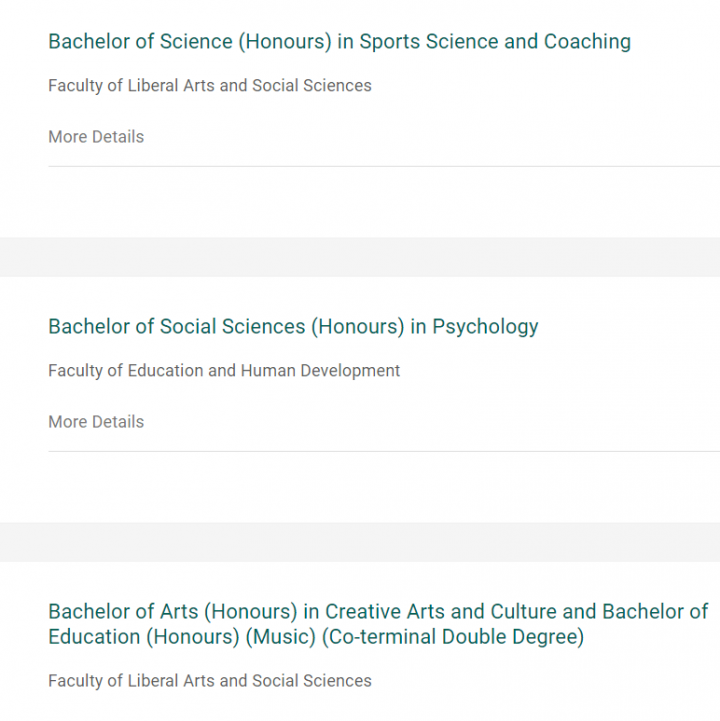The height and width of the screenshot is (721, 720).
Task: Open the Sports Science and Coaching programme title
Action: tap(339, 42)
